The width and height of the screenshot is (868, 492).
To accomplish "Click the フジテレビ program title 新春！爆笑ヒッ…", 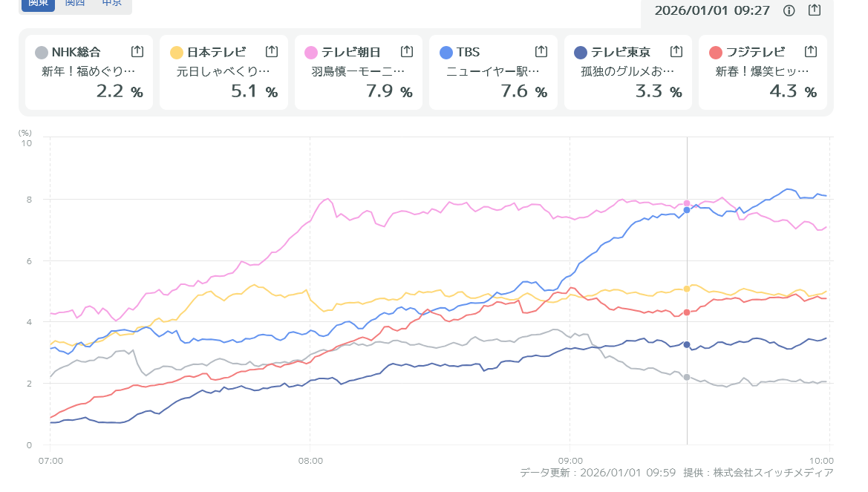I will 763,72.
